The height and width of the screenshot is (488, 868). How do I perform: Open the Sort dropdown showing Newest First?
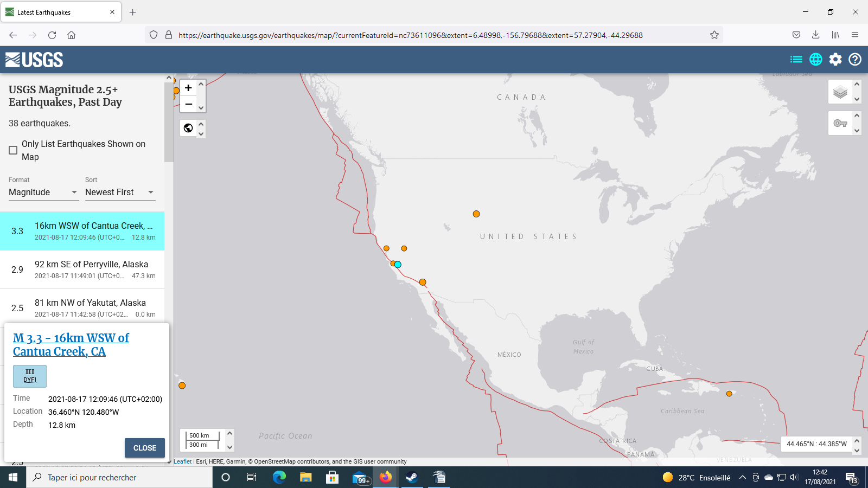coord(120,192)
